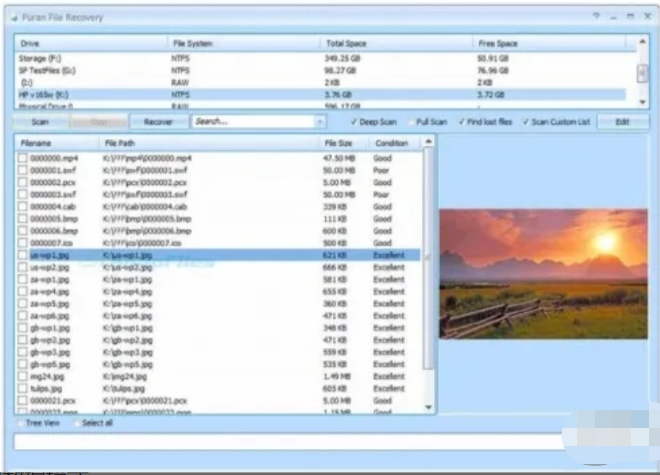Toggle the Deep Scan option
This screenshot has width=660, height=475.
[x=354, y=121]
